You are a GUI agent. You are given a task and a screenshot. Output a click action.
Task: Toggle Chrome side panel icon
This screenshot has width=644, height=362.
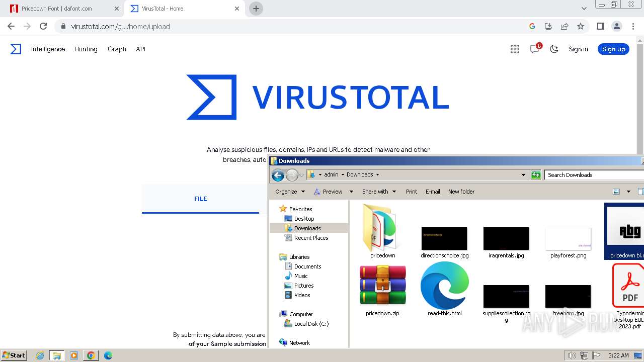pyautogui.click(x=600, y=26)
